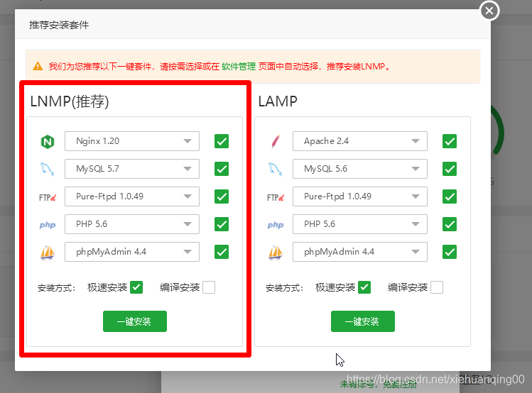532x393 pixels.
Task: Uncheck Pure-Ftpd in LNMP panel
Action: (x=222, y=196)
